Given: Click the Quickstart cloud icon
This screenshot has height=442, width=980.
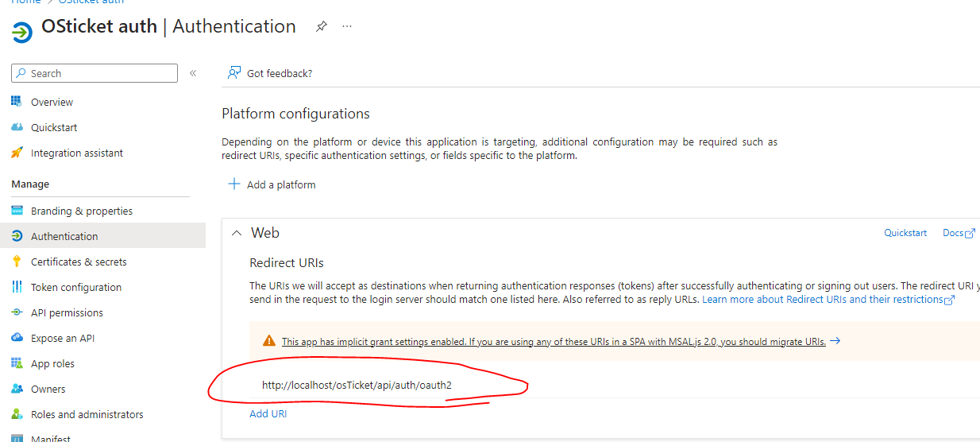Looking at the screenshot, I should click(x=17, y=127).
